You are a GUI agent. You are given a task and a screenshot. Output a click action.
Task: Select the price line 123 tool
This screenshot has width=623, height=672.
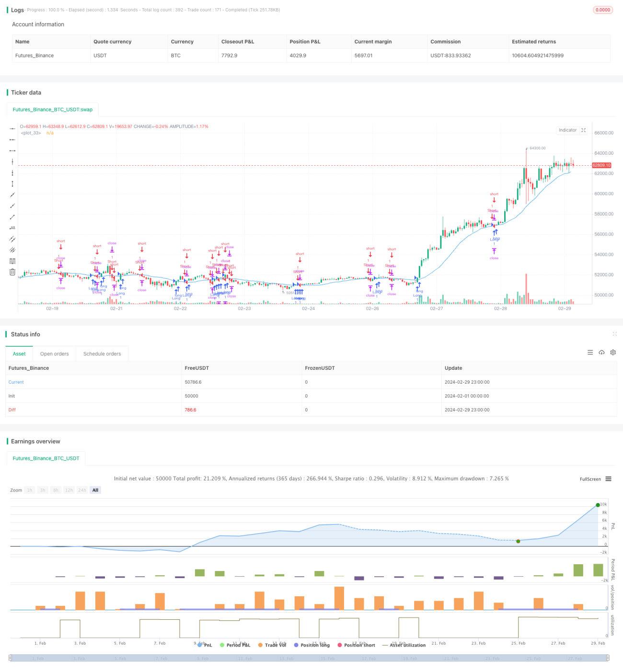pos(12,228)
